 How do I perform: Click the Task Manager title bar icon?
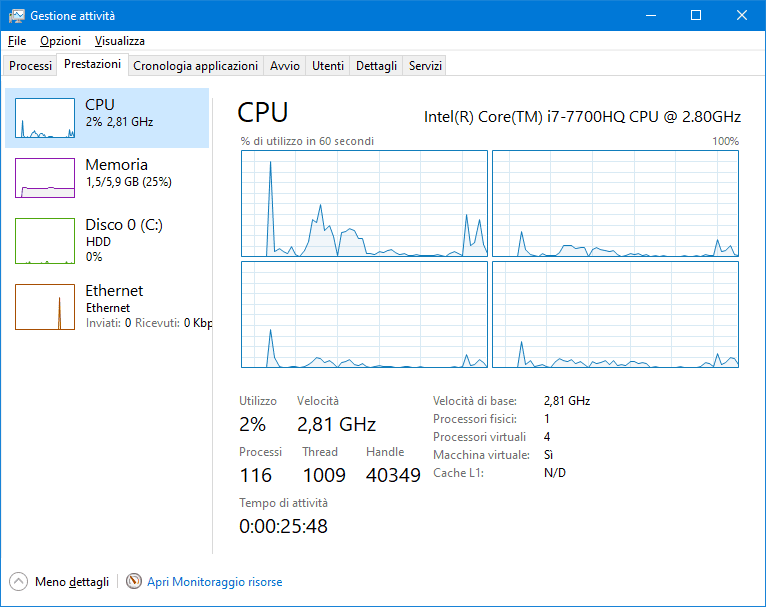click(x=17, y=16)
